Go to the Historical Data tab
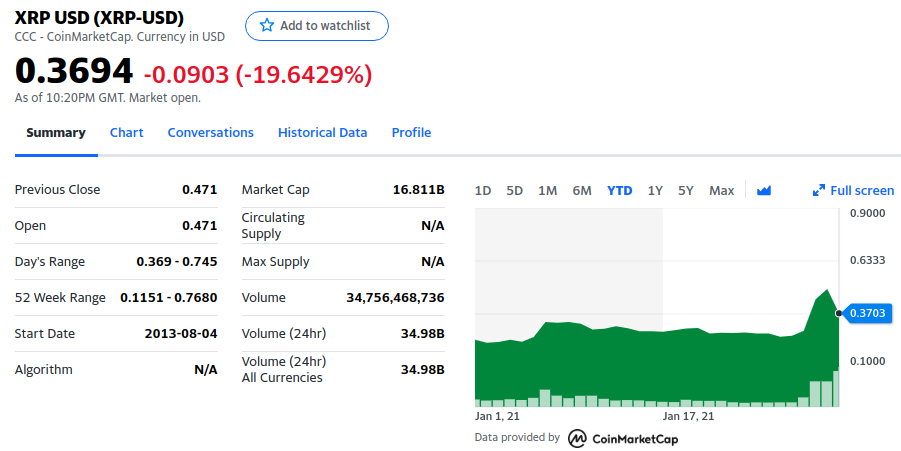Viewport: 901px width, 451px height. [x=322, y=133]
